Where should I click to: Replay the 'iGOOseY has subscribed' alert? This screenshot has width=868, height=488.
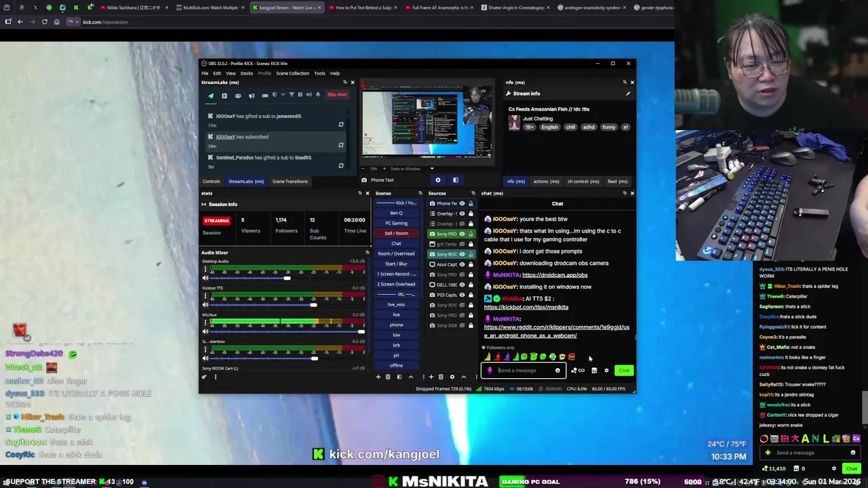pos(341,145)
